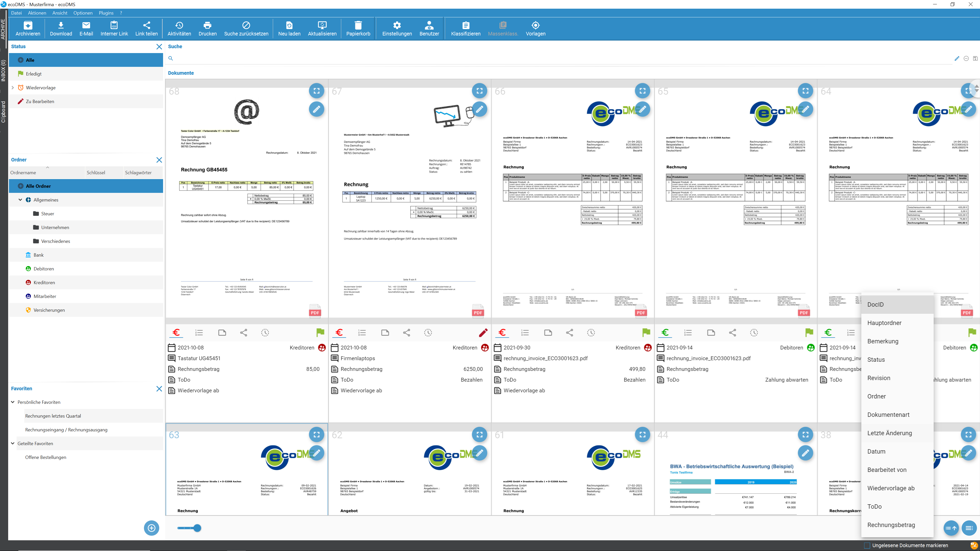Open Aktivitäten history in toolbar

pyautogui.click(x=179, y=29)
